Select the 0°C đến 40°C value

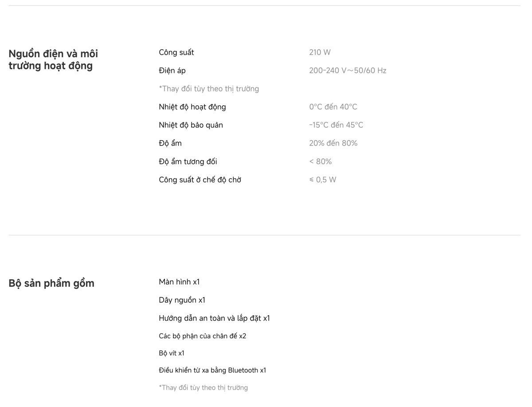click(333, 107)
